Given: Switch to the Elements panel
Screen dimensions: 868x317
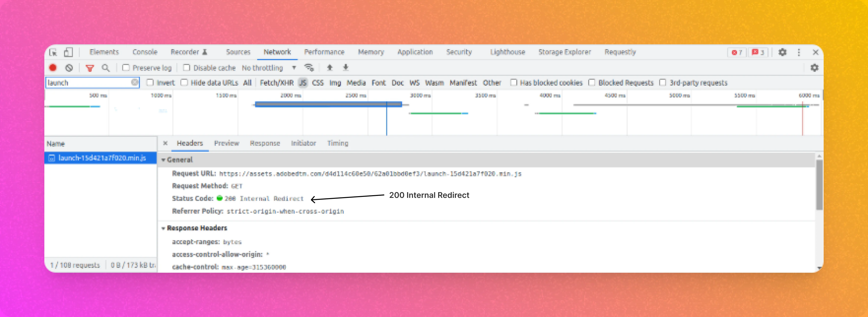Looking at the screenshot, I should 104,52.
